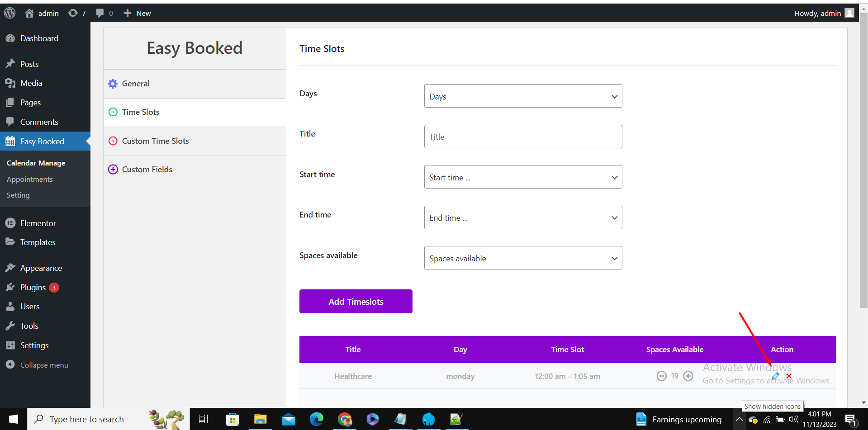Open the WordPress Settings sliders icon
Screen dimensions: 868x430
(10, 345)
